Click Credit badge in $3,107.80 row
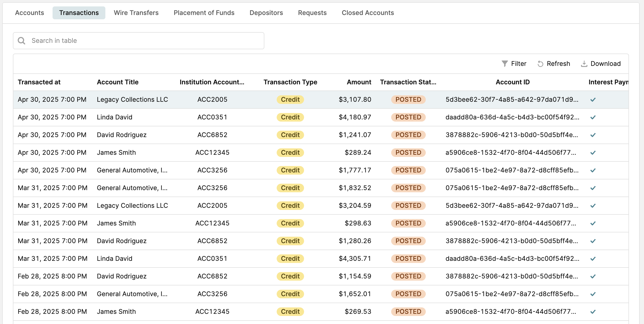 click(x=290, y=100)
